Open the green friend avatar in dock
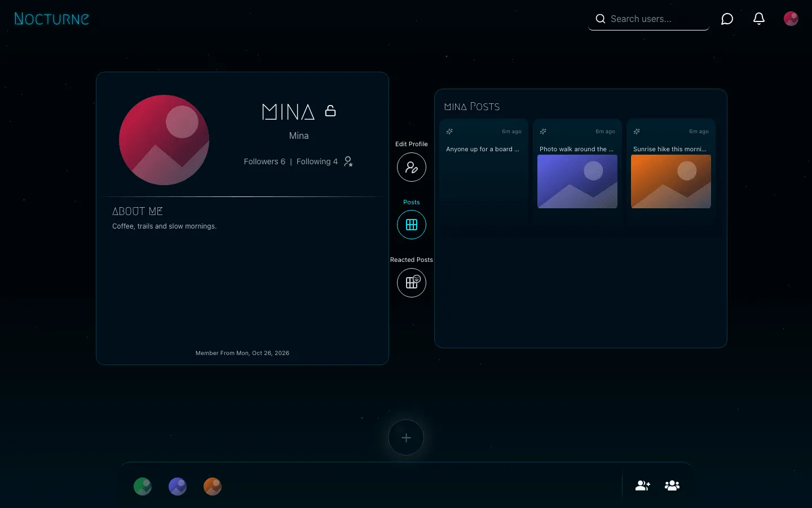The width and height of the screenshot is (812, 508). pyautogui.click(x=143, y=486)
